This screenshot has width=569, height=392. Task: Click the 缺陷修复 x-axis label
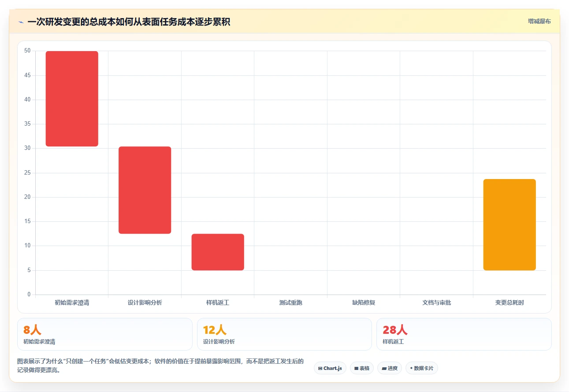click(x=364, y=303)
